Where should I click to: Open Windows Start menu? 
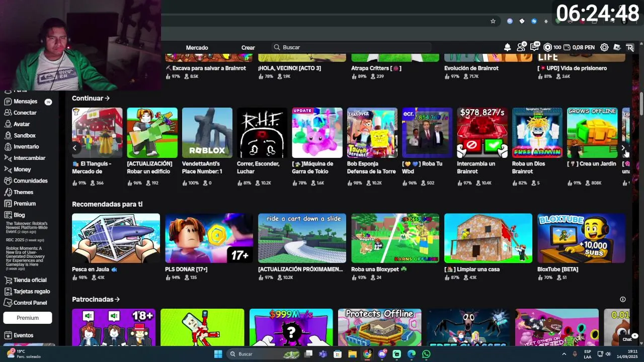click(x=218, y=354)
